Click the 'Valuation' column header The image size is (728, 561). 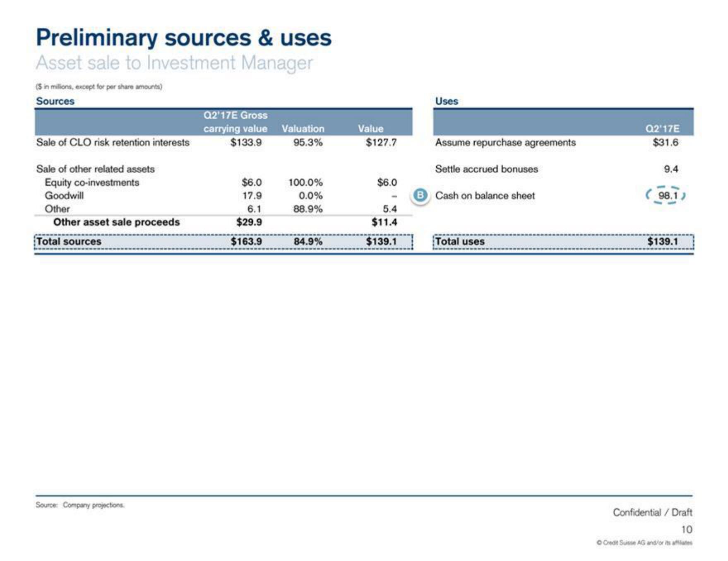pyautogui.click(x=303, y=129)
